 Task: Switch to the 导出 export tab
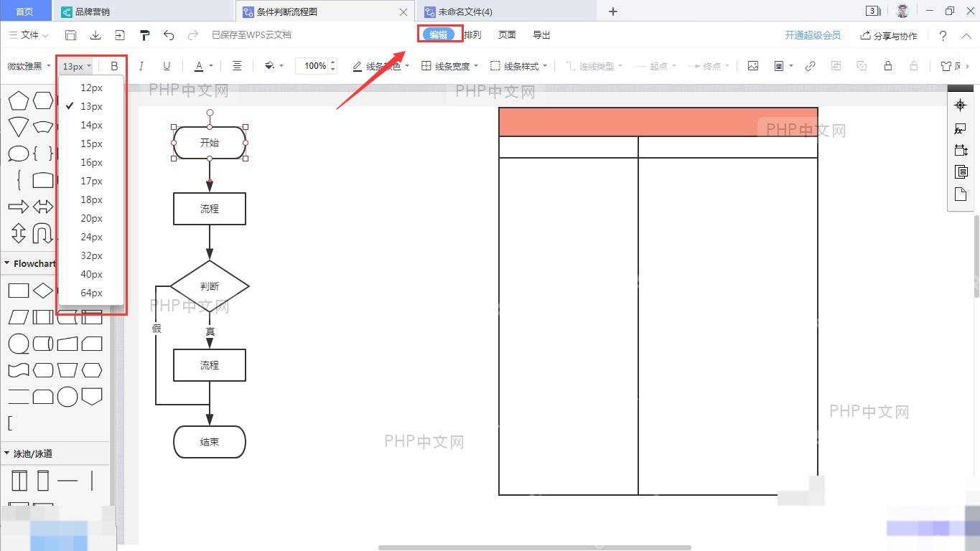coord(541,34)
